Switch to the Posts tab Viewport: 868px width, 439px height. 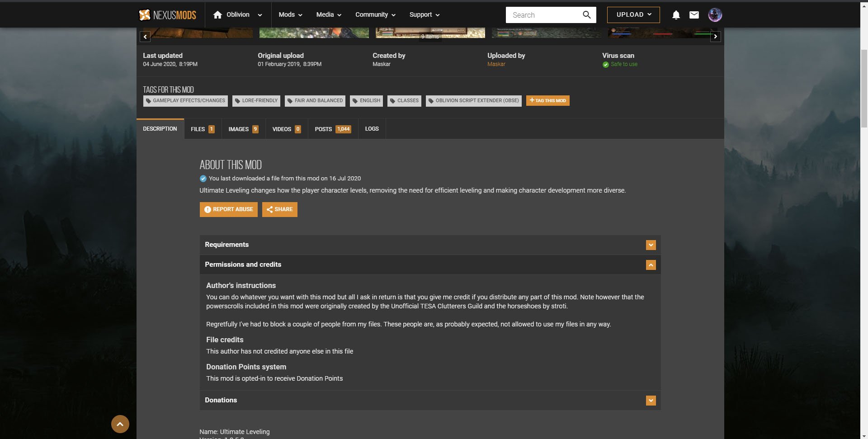(333, 129)
